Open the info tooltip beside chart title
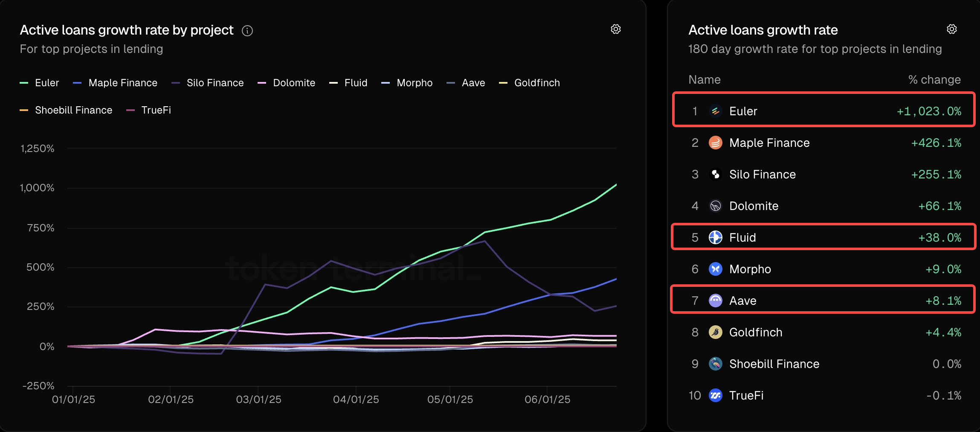 coord(248,30)
